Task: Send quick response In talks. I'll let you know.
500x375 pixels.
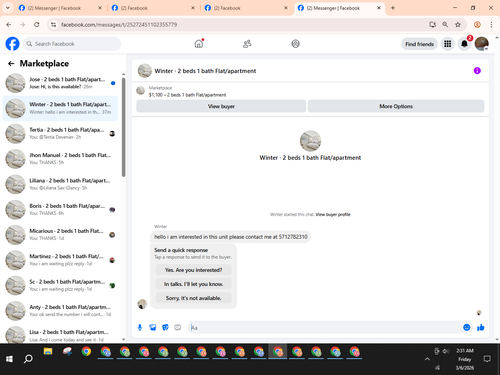Action: point(193,284)
